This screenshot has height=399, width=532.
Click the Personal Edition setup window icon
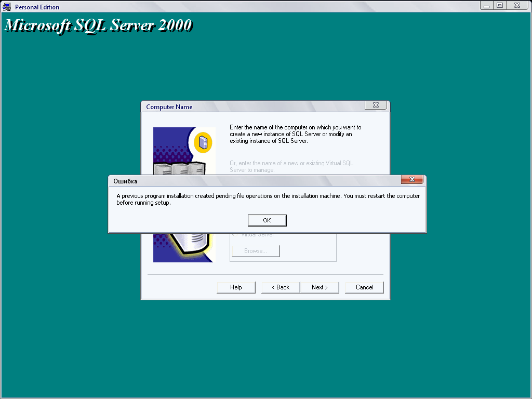(7, 7)
